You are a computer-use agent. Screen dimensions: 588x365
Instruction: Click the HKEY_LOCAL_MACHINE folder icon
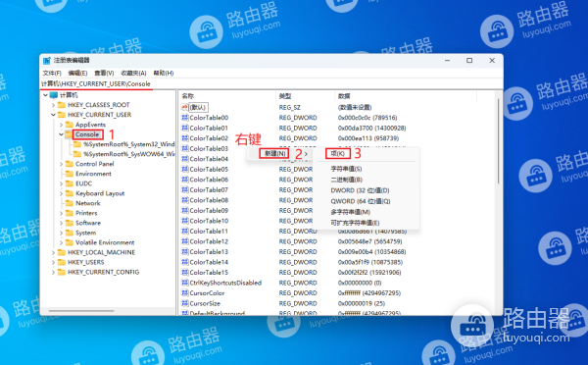click(62, 252)
